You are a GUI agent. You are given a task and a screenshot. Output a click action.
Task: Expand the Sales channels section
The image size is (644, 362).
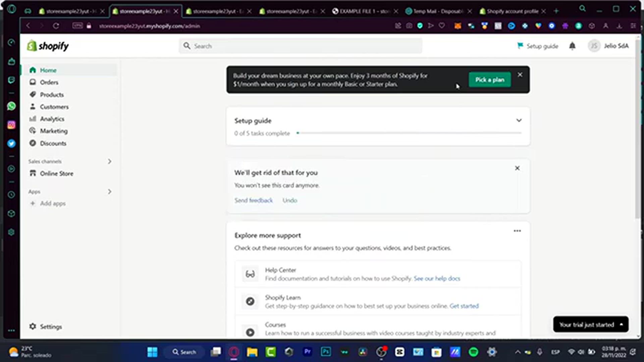pyautogui.click(x=109, y=161)
